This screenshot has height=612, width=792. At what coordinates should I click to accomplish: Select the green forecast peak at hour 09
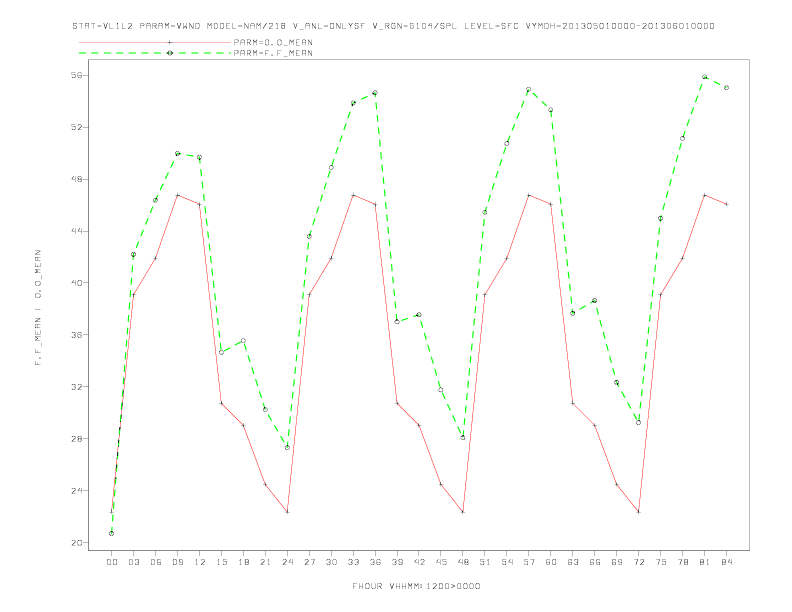(x=177, y=154)
